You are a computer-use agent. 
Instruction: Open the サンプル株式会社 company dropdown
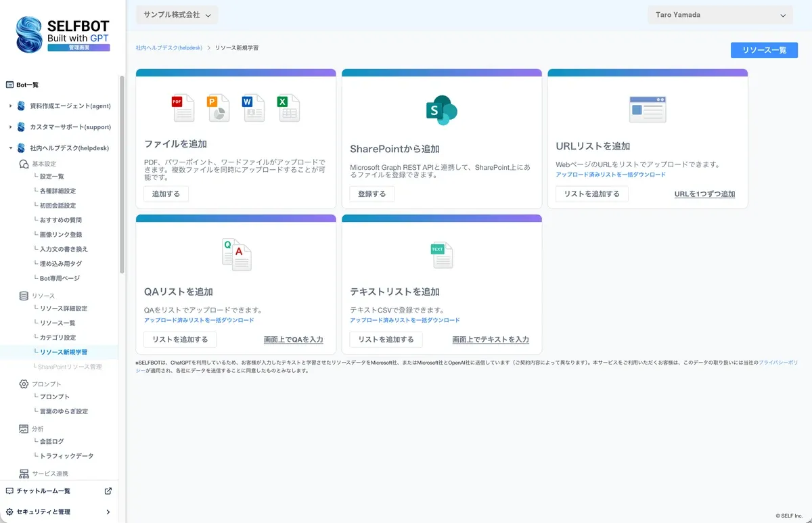coord(177,15)
